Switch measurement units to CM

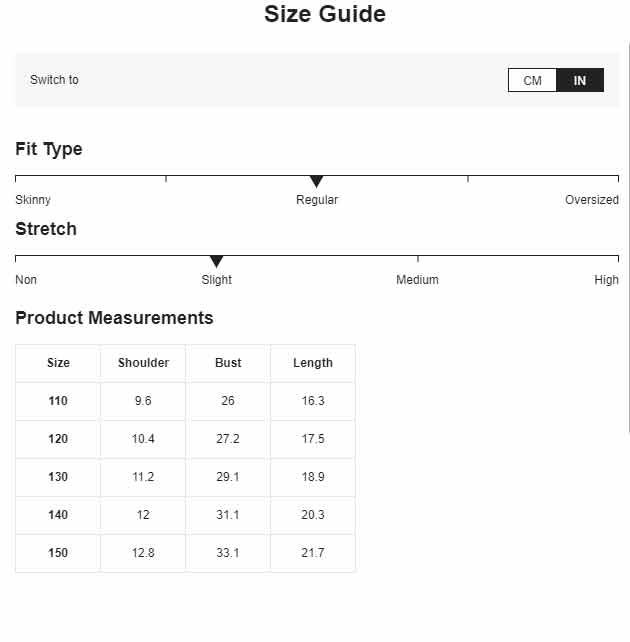[532, 80]
